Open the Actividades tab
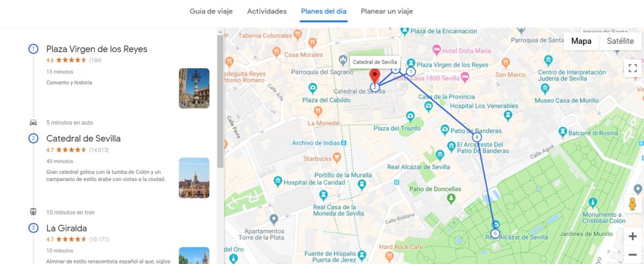Viewport: 644px width, 264px height. point(267,11)
